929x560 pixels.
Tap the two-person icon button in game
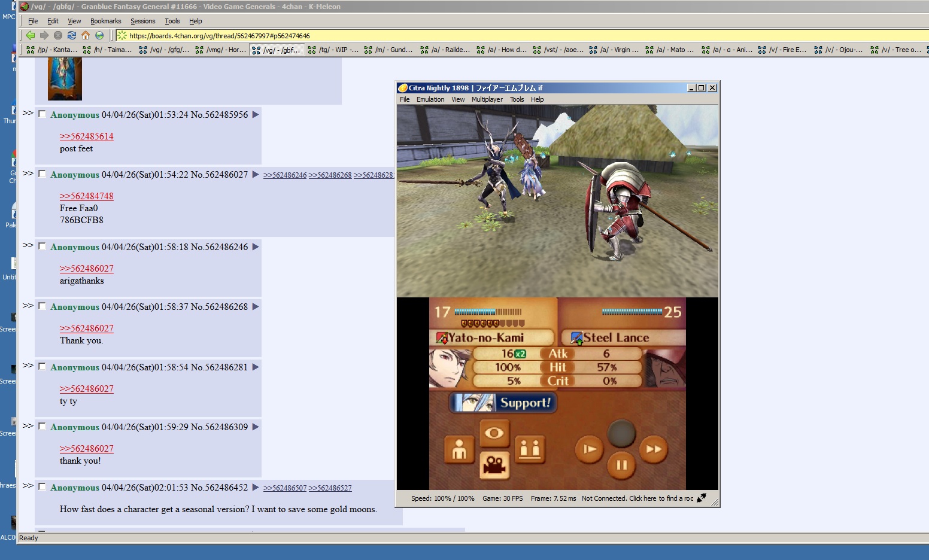click(530, 449)
